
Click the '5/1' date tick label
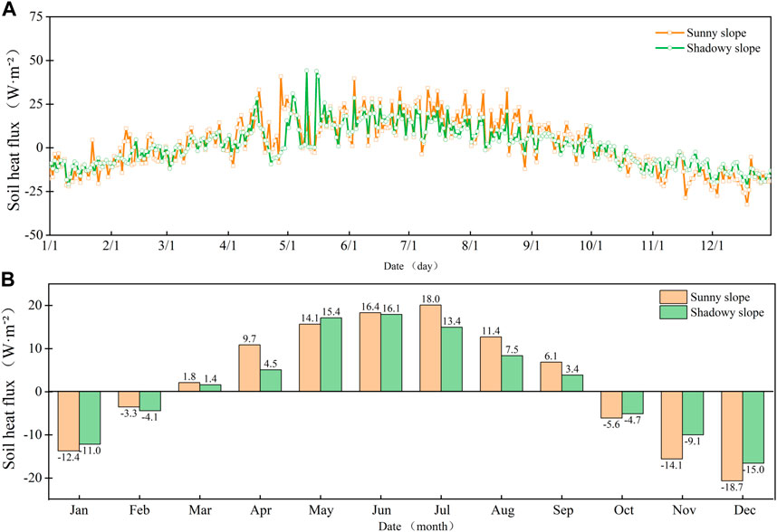coord(287,245)
